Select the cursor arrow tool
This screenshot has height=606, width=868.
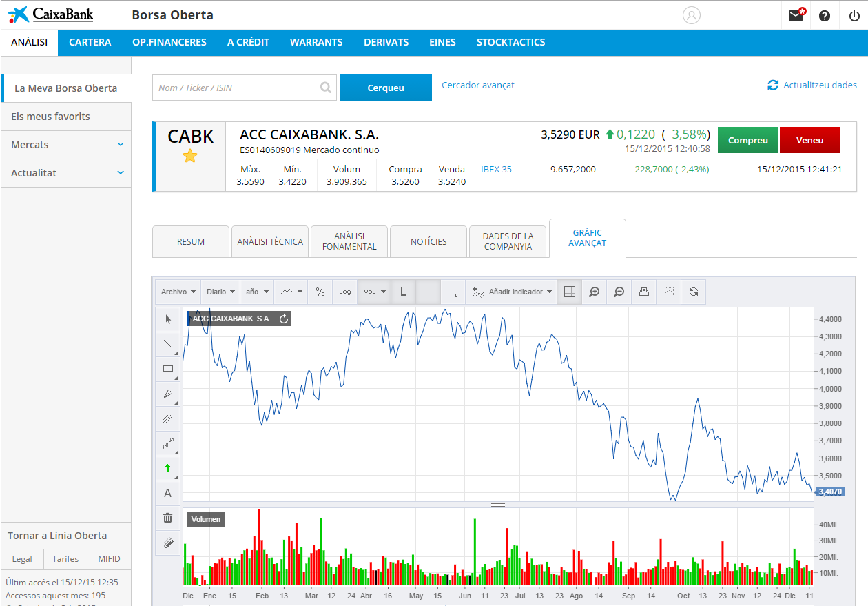pos(167,319)
